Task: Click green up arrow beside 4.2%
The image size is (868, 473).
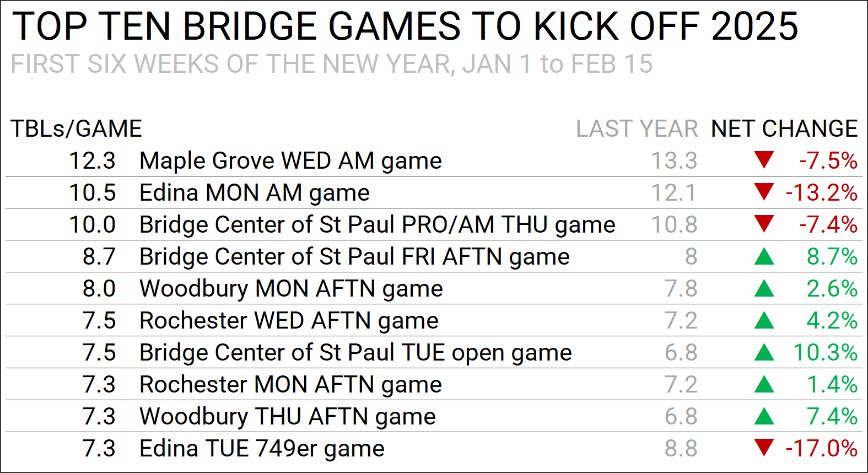Action: tap(764, 320)
